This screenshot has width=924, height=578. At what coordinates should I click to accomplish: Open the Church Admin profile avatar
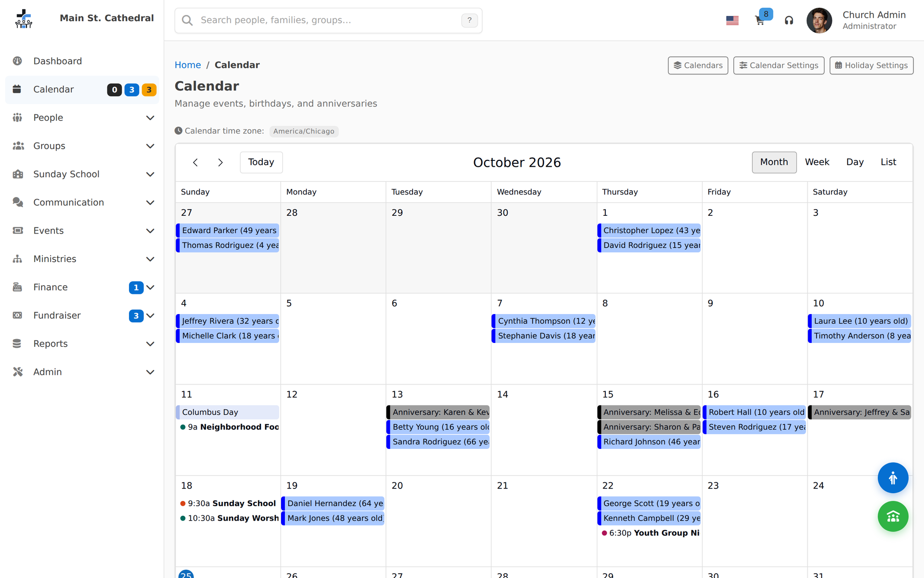(819, 20)
